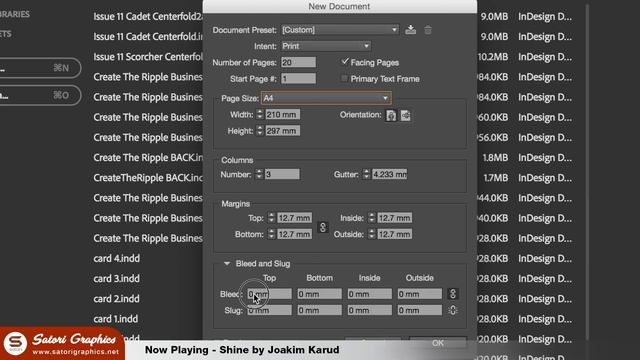Click the Top margin field
The image size is (640, 360).
tap(294, 218)
